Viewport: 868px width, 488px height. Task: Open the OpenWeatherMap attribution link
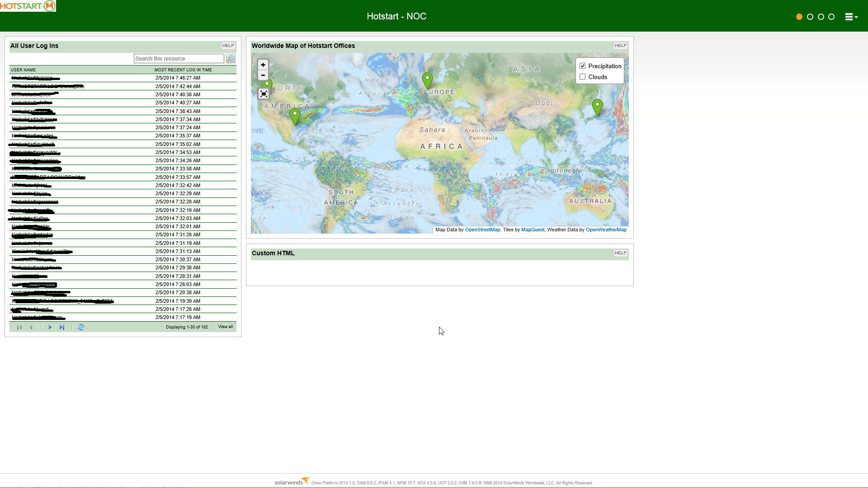[606, 230]
